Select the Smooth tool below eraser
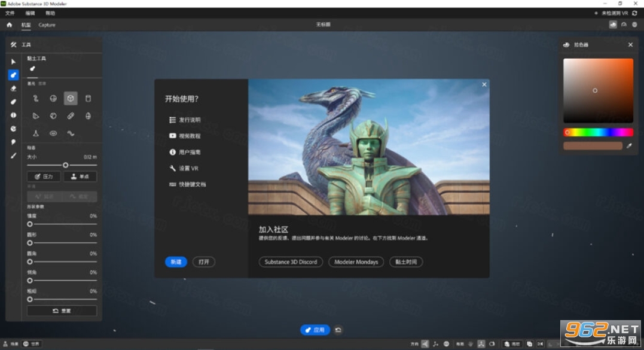The width and height of the screenshot is (644, 350). pyautogui.click(x=13, y=102)
